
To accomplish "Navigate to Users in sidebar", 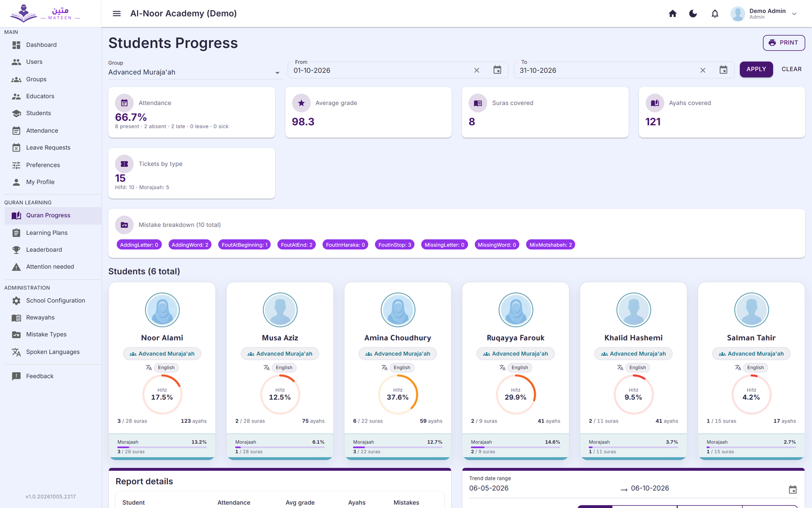I will click(51, 62).
